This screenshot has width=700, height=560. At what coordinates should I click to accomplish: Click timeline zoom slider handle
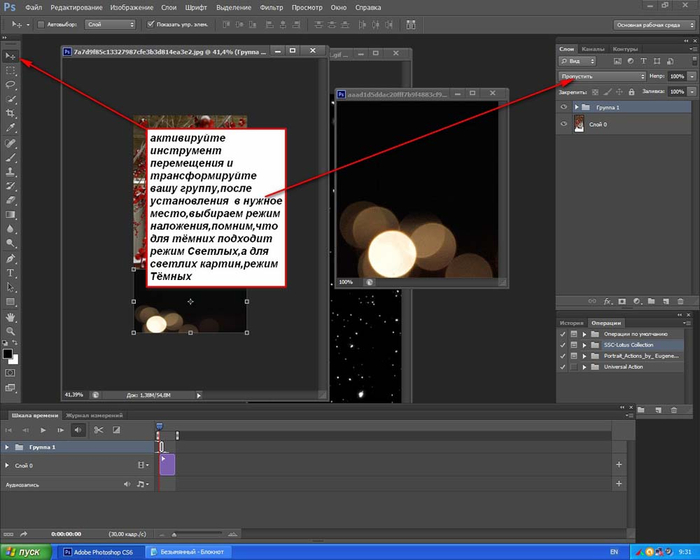click(174, 535)
